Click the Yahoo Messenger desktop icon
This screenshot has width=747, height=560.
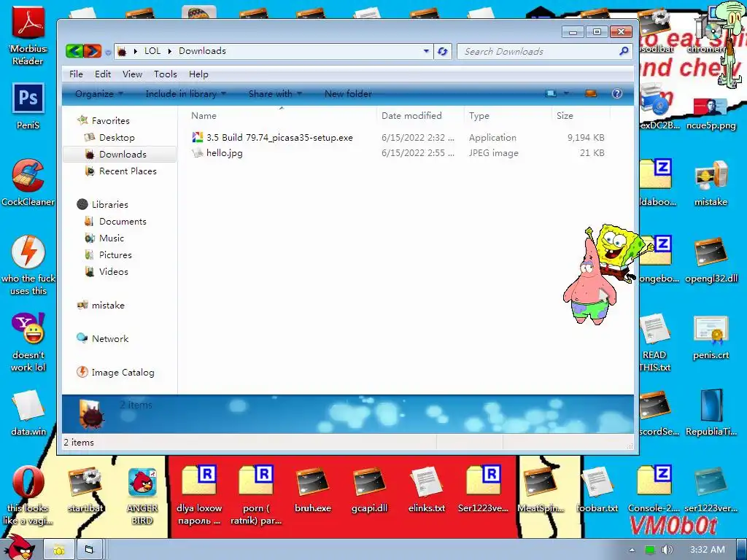click(x=28, y=341)
